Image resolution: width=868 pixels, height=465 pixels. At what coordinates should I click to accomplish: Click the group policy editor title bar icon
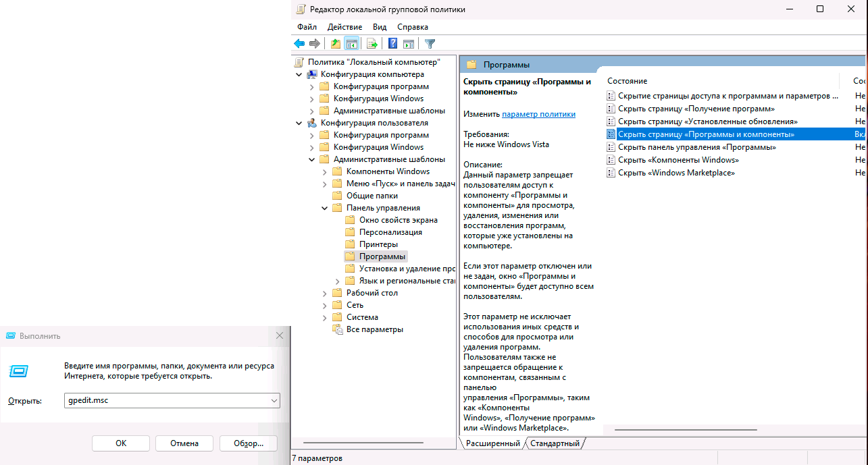click(301, 9)
